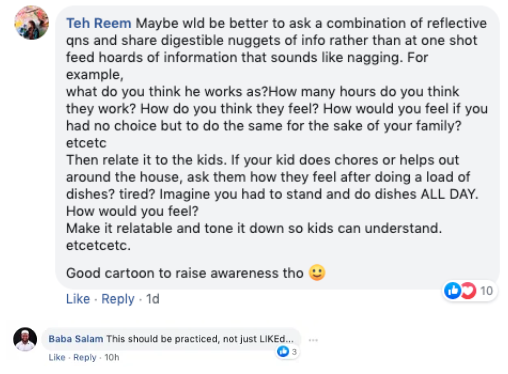Open Teh Reem's profile picture
Screen dimensions: 508x374
point(32,23)
